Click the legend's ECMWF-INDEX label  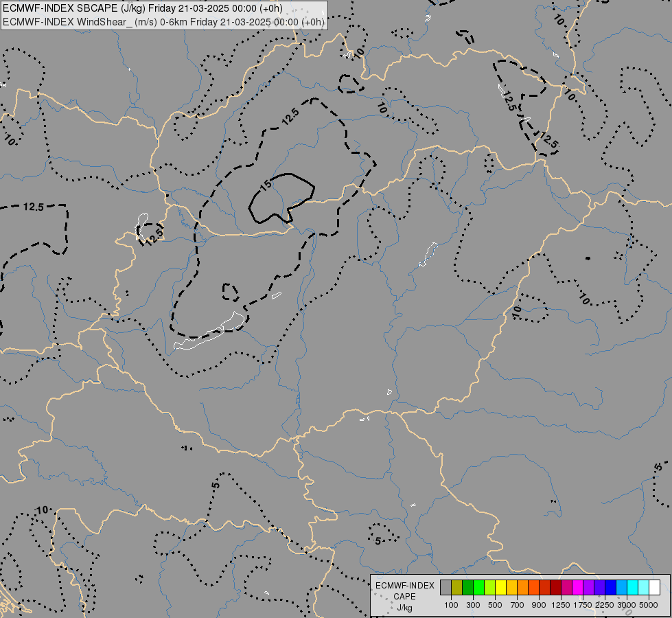(x=405, y=586)
